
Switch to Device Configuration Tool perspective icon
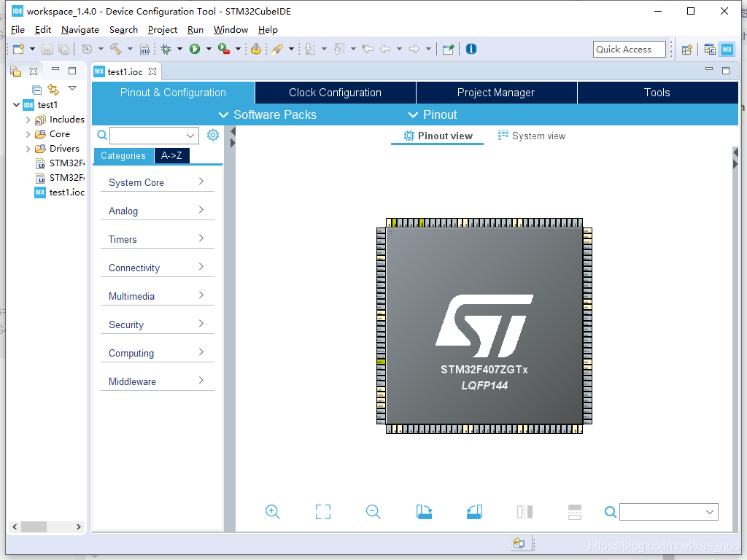(x=727, y=49)
